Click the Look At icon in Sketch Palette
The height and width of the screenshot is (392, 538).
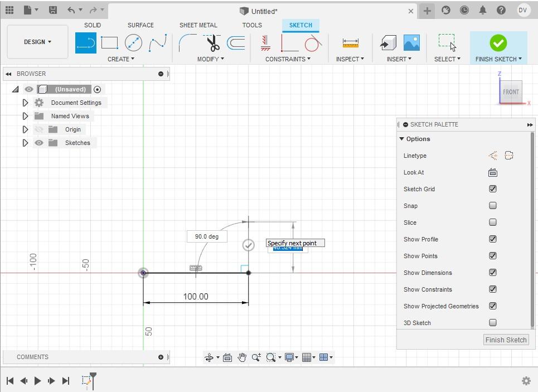[x=493, y=172]
